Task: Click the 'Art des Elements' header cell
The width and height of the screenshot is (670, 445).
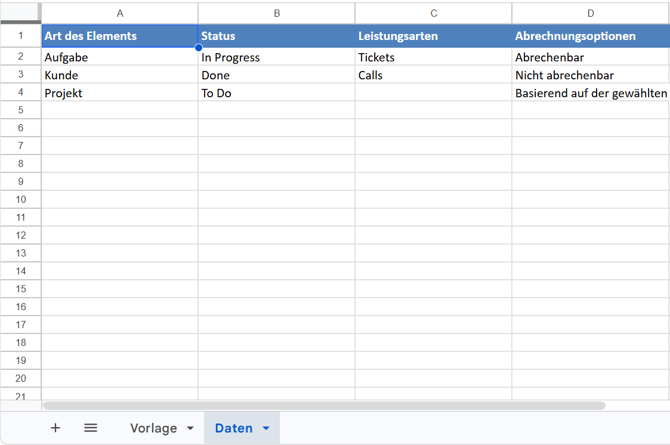Action: pyautogui.click(x=120, y=36)
